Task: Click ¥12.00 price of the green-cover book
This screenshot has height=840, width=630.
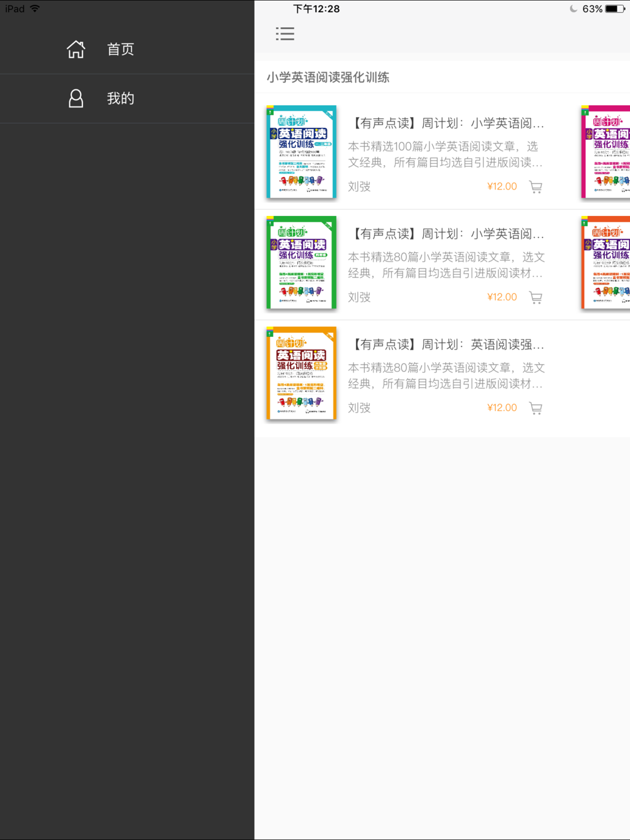Action: tap(502, 297)
